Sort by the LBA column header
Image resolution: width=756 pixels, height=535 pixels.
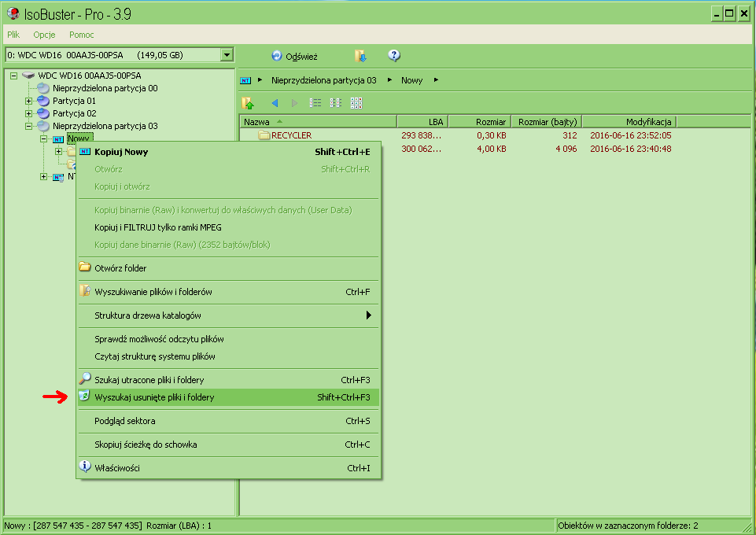422,122
